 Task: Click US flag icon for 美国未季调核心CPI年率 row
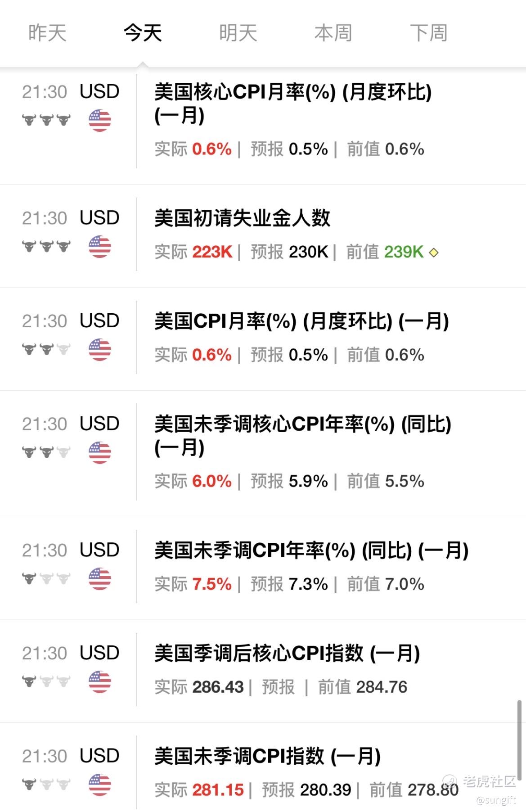(x=100, y=453)
